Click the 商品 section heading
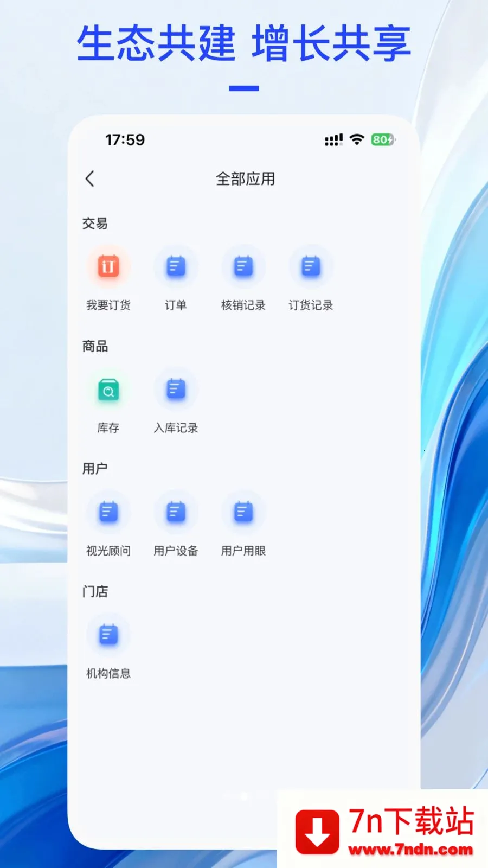488x868 pixels. (95, 346)
